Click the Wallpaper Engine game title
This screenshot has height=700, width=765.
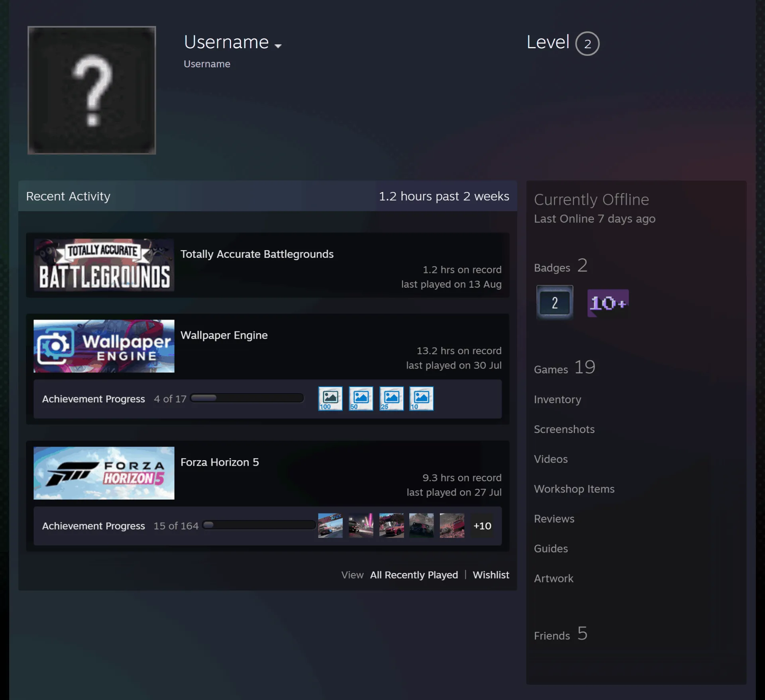224,335
